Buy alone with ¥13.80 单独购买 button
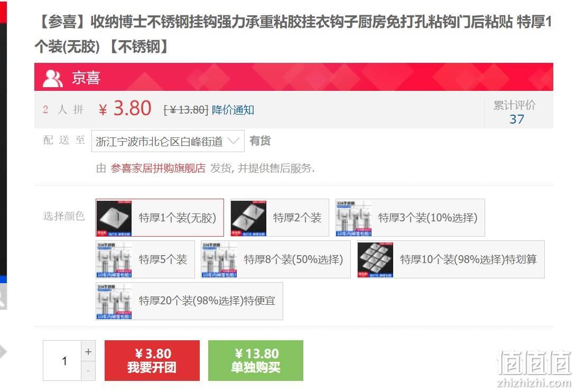 pyautogui.click(x=256, y=360)
